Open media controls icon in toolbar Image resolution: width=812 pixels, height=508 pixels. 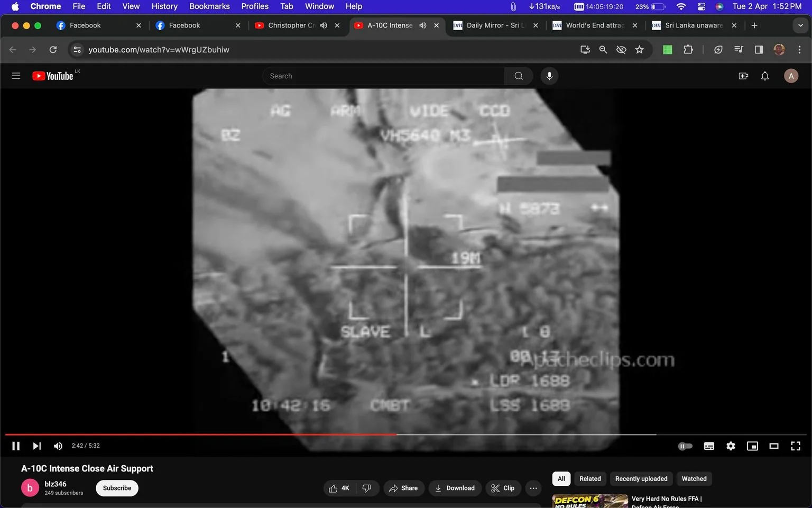point(739,50)
